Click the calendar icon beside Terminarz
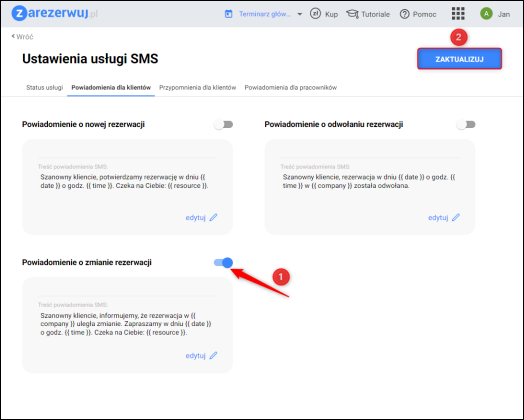 point(229,14)
